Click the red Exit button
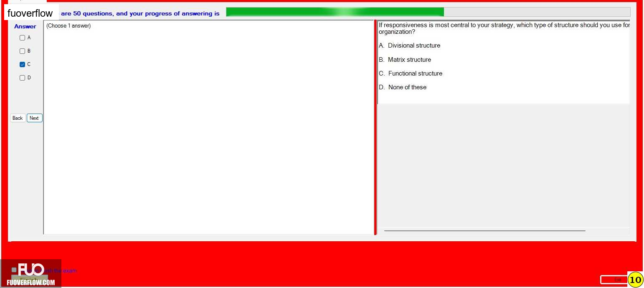 [614, 280]
